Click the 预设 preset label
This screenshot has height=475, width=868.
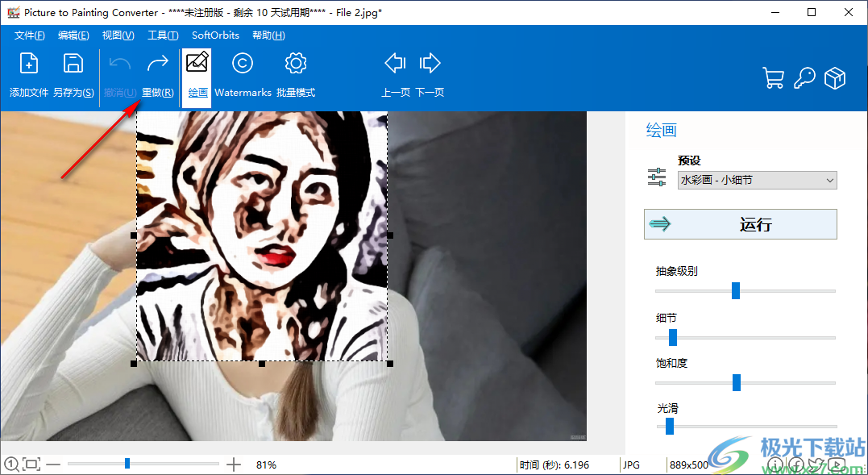[689, 160]
